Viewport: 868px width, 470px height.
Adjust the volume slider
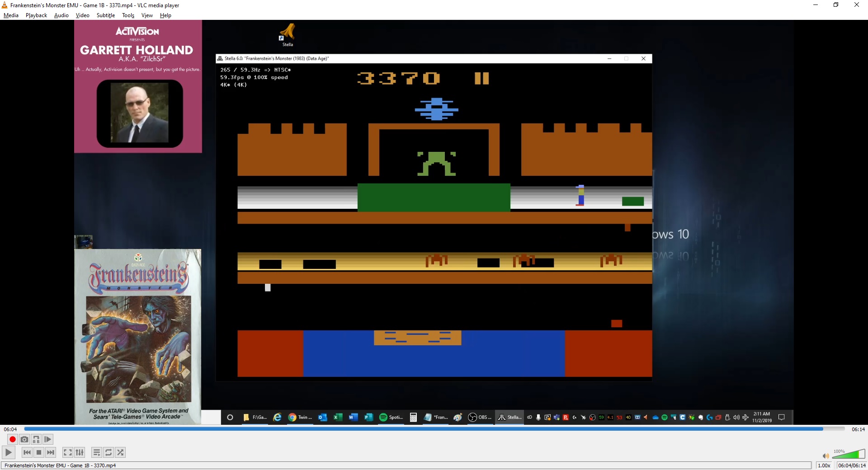coord(848,455)
